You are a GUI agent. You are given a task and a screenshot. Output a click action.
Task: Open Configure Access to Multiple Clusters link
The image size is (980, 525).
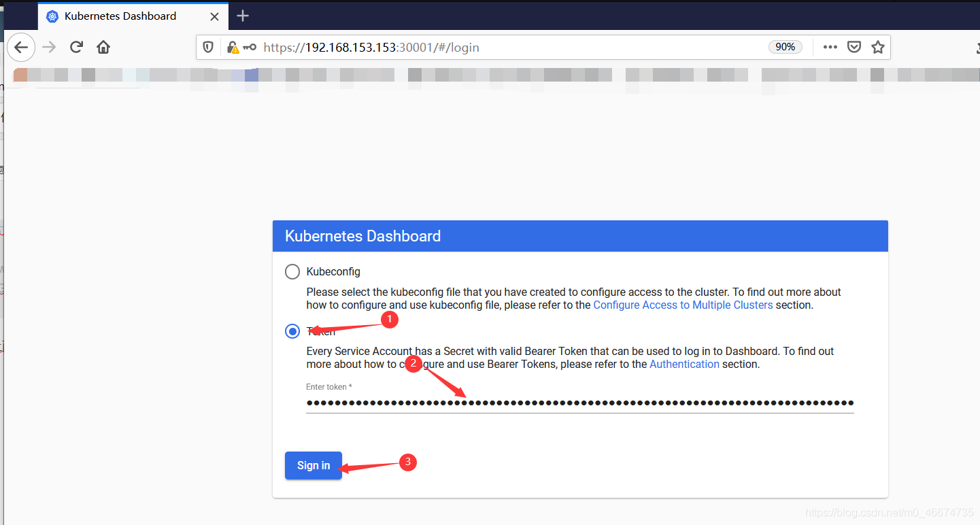point(683,305)
